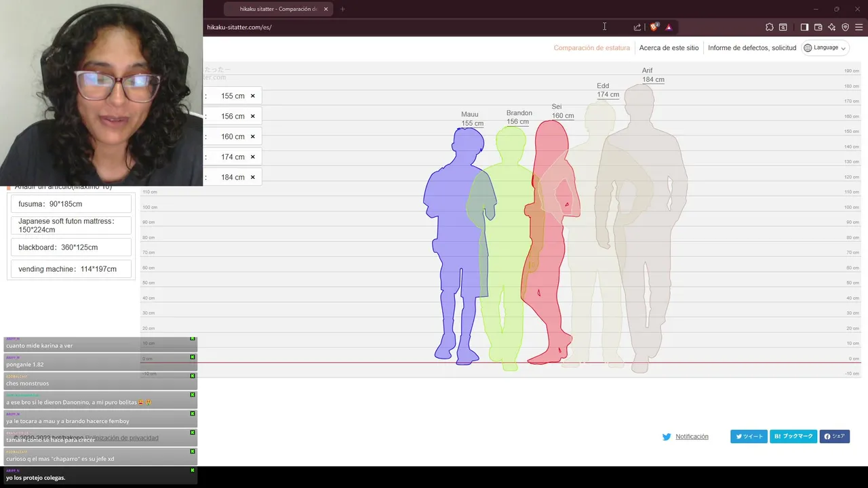Add the blackboard 360*125cm item
868x488 pixels.
tap(71, 247)
